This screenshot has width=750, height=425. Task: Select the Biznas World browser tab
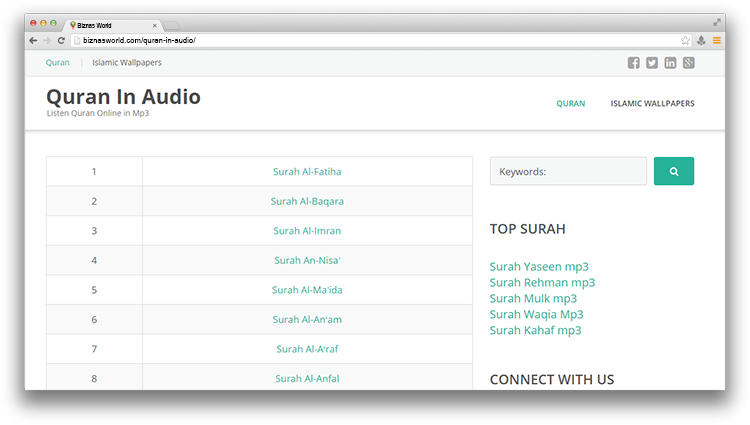(113, 25)
